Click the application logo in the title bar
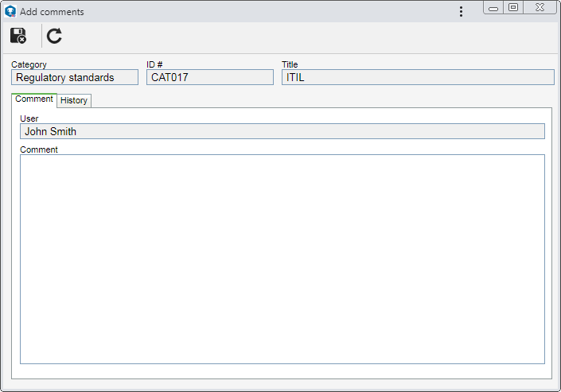Image resolution: width=561 pixels, height=392 pixels. 10,11
